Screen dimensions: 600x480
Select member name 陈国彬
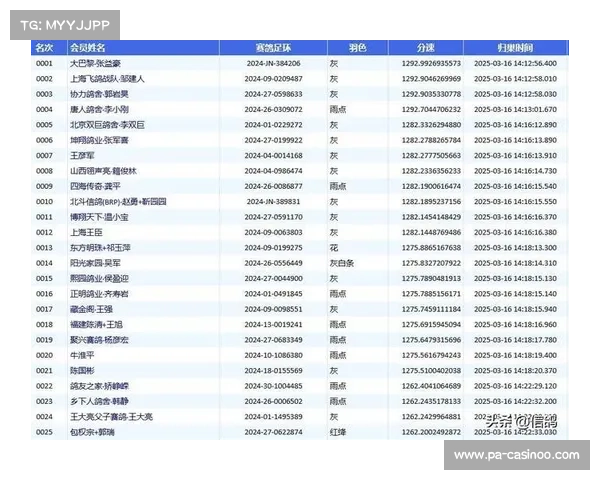click(82, 371)
